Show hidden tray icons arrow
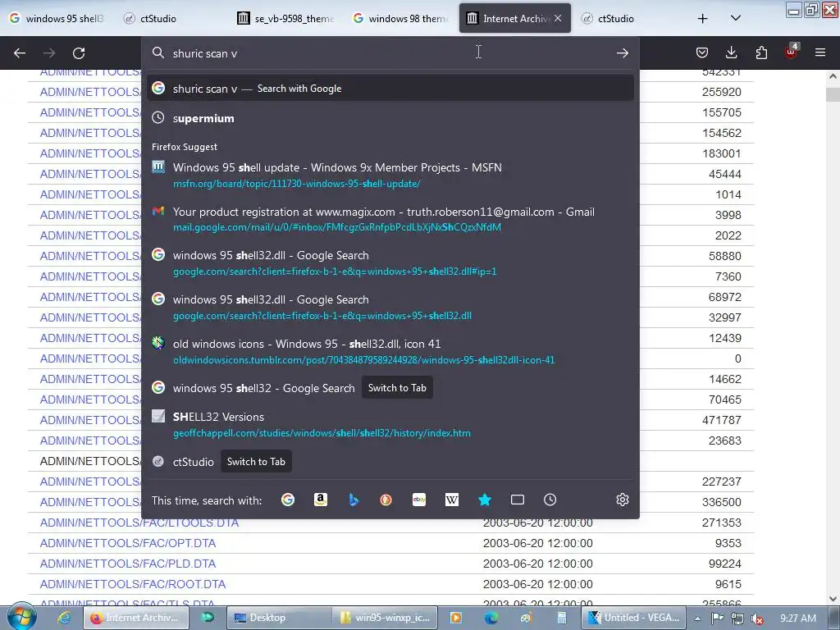Viewport: 840px width, 630px height. (697, 619)
